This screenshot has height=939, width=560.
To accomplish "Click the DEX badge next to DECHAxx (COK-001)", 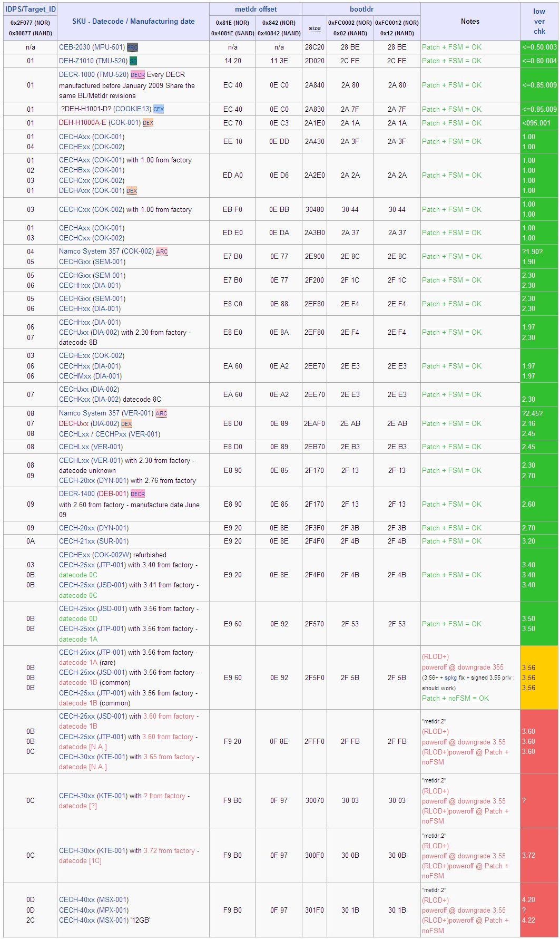I will (132, 191).
